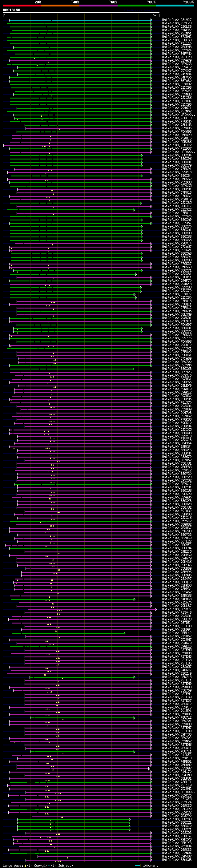
Task: Open hit UniRef100_Q9SBT2
Action: coord(177,345)
